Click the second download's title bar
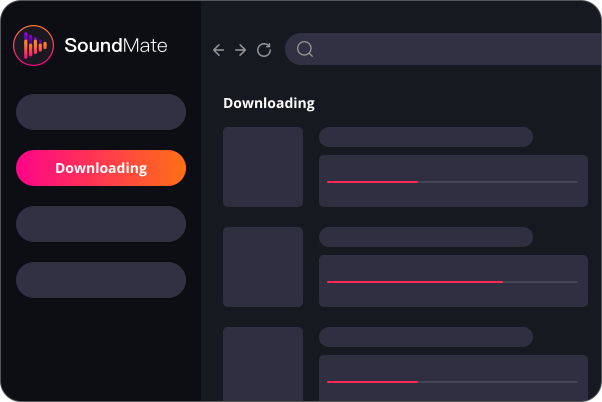602x402 pixels. [426, 237]
